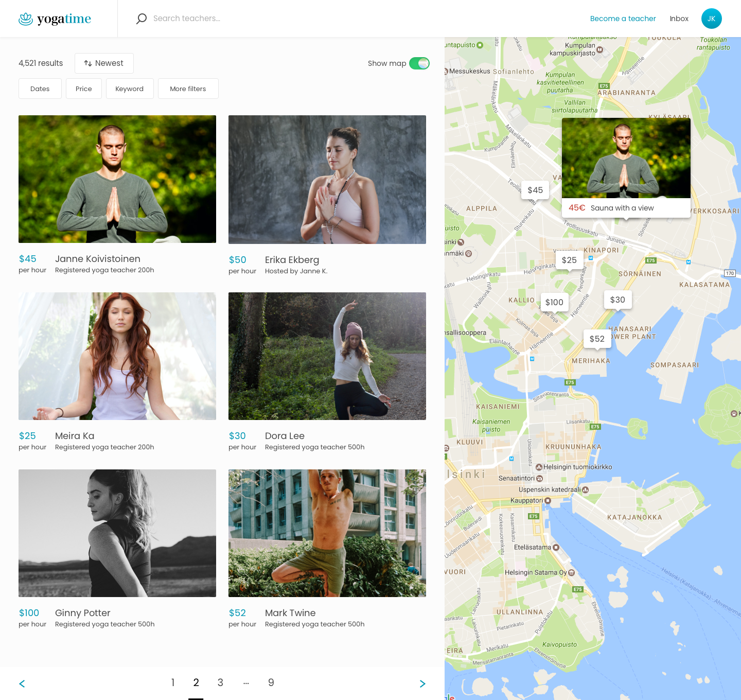Open the Price filter
Screen dimensions: 741x700
(83, 89)
